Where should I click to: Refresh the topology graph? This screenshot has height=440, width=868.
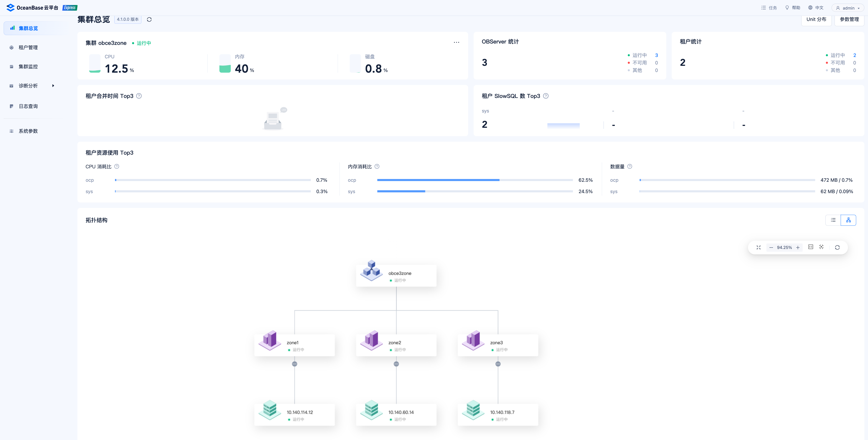(x=837, y=247)
